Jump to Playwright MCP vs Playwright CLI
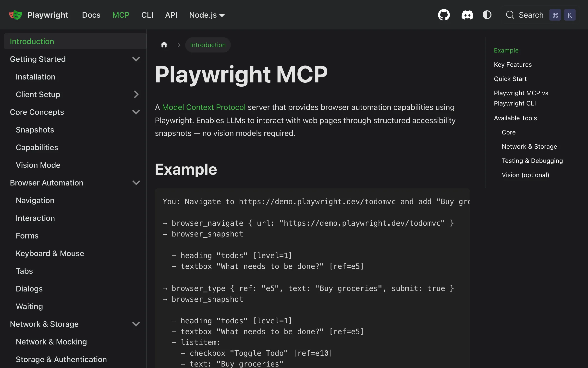Image resolution: width=588 pixels, height=368 pixels. pyautogui.click(x=521, y=98)
